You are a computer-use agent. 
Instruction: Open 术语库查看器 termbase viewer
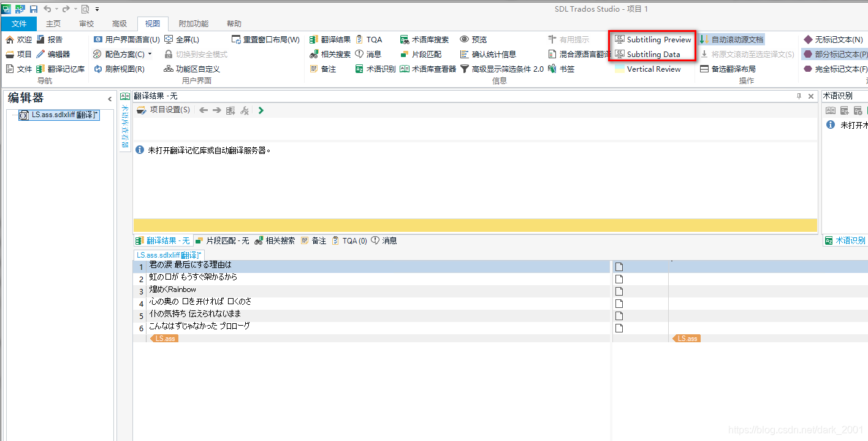point(428,69)
